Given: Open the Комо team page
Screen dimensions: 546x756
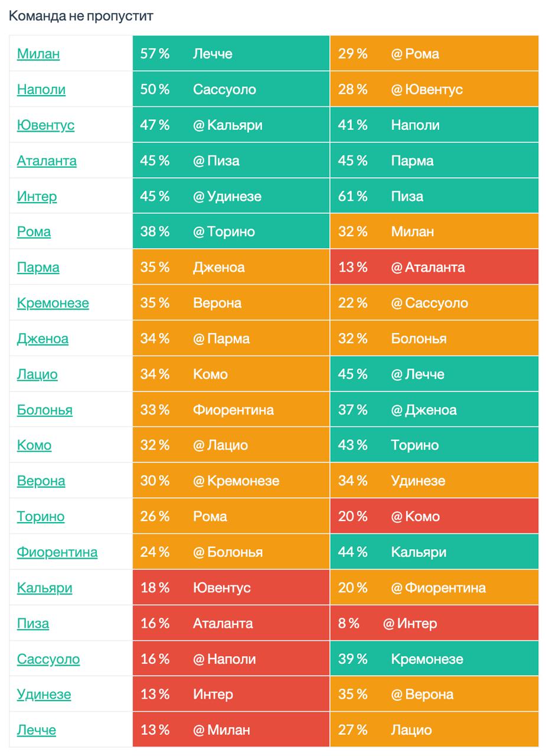Looking at the screenshot, I should click(x=34, y=445).
